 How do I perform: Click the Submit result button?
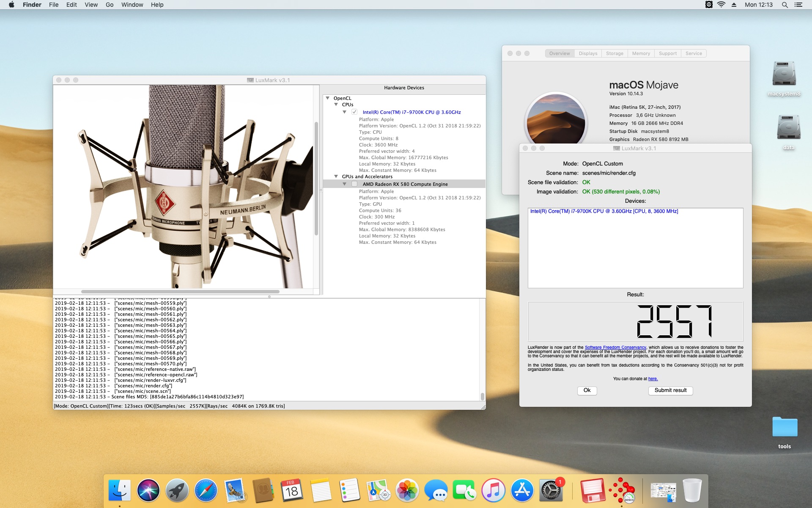[x=670, y=390]
